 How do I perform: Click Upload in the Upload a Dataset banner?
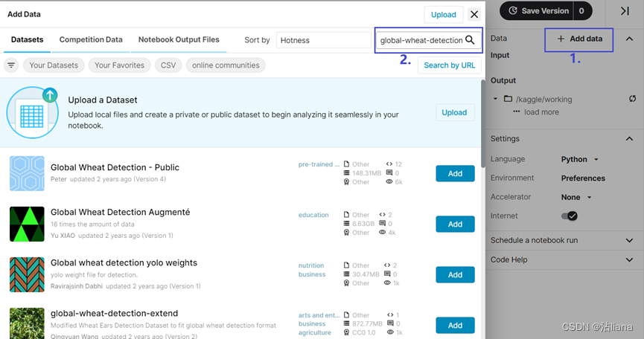tap(454, 112)
